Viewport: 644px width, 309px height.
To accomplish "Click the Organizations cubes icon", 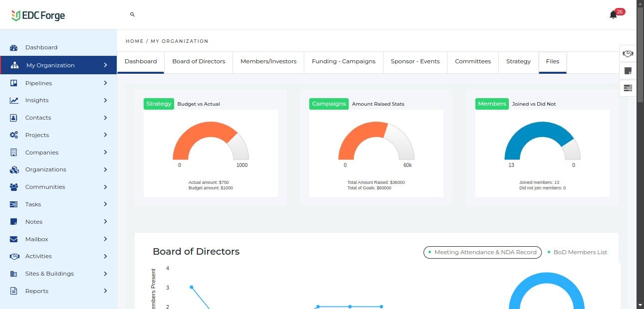I will tap(14, 169).
